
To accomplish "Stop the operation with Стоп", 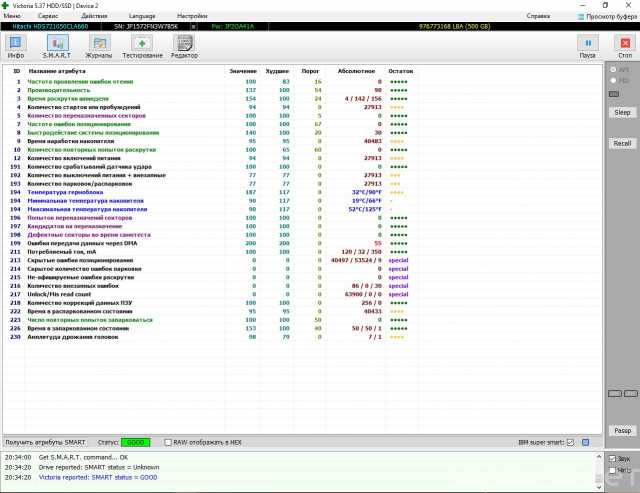I will [x=625, y=47].
